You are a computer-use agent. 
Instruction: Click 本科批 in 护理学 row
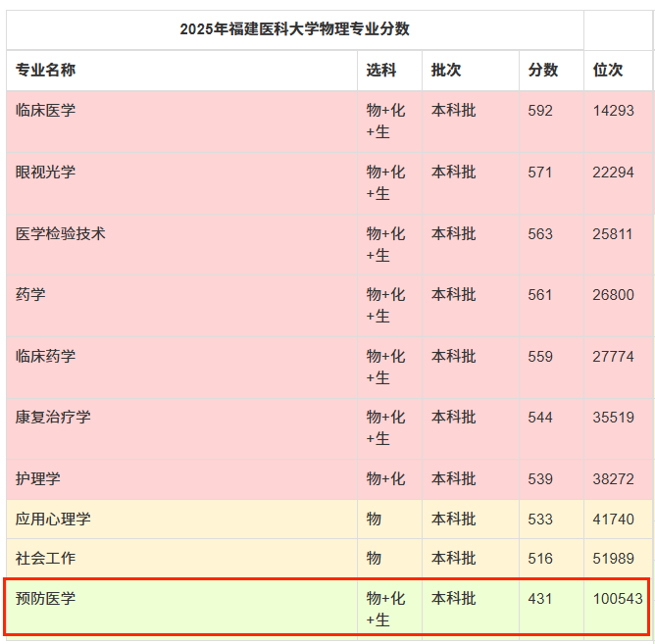tap(453, 478)
